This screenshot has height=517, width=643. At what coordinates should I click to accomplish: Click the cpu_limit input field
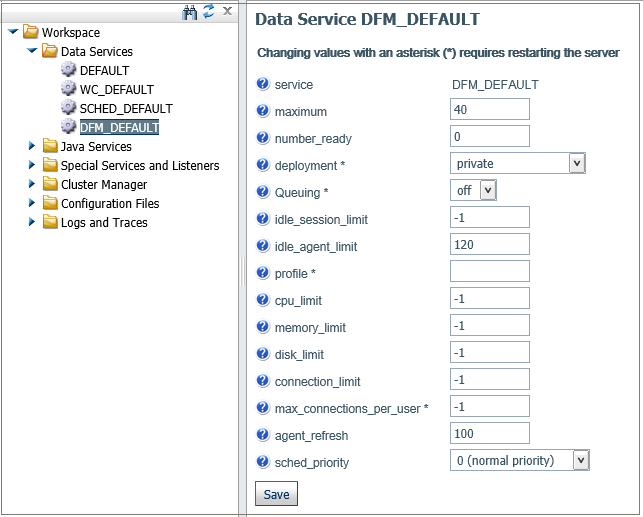click(490, 298)
